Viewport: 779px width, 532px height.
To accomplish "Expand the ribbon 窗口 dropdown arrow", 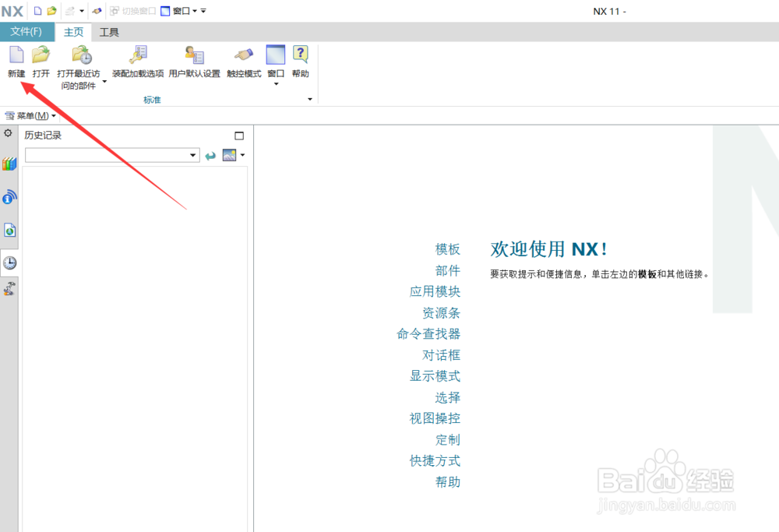I will (277, 84).
